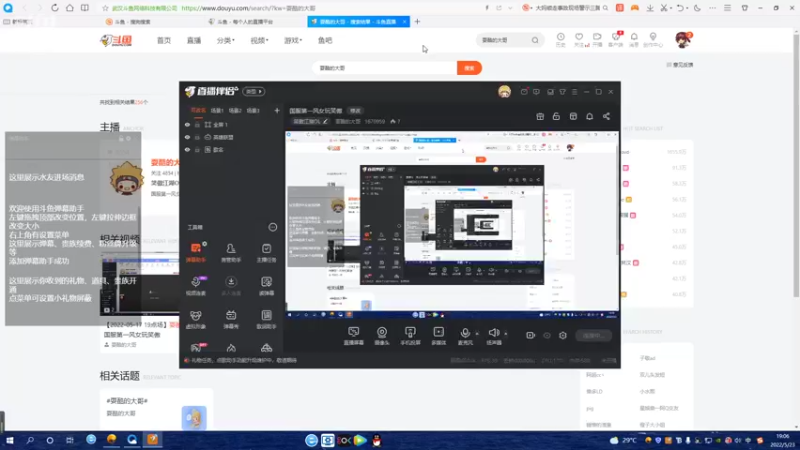Viewport: 800px width, 450px height.
Task: Click the share icon in streaming app header
Action: [606, 116]
